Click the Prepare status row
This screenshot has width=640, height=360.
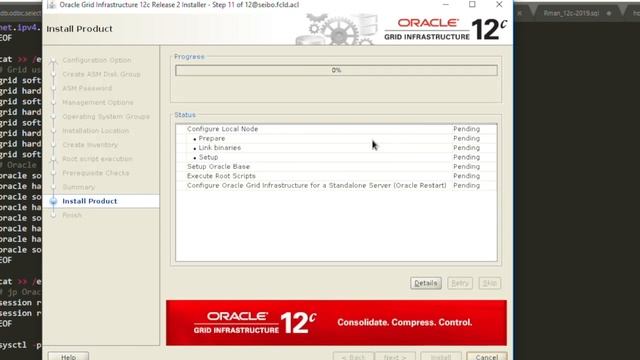click(x=336, y=138)
